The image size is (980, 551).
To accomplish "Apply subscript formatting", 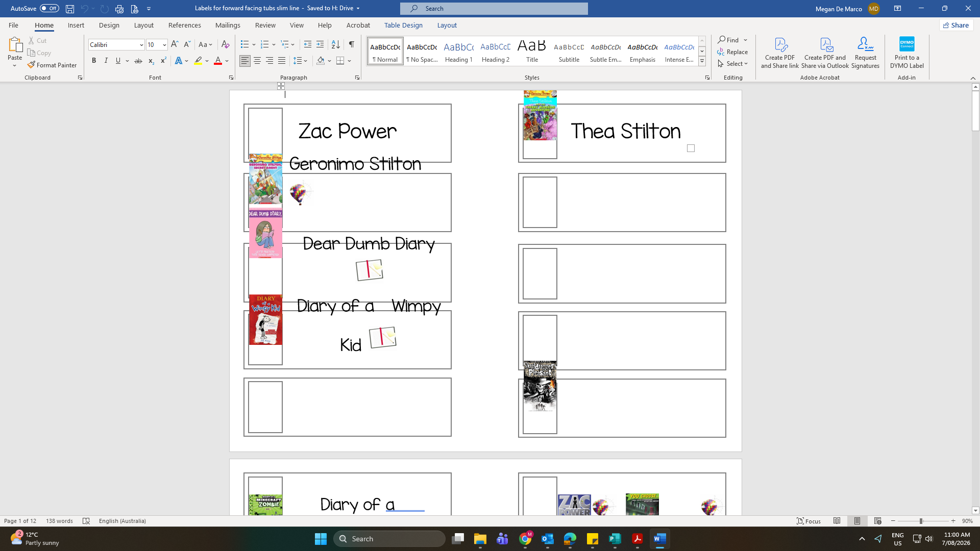I will pyautogui.click(x=151, y=61).
